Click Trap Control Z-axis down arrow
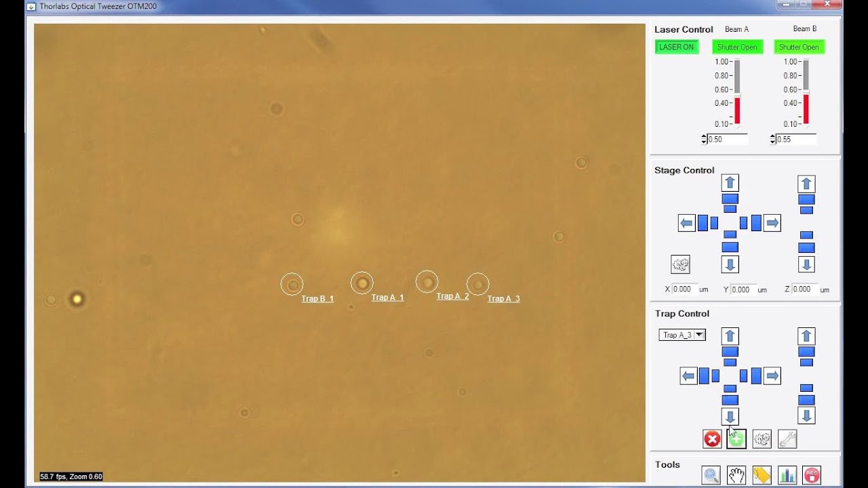Screen dimensions: 868x488 (806, 416)
